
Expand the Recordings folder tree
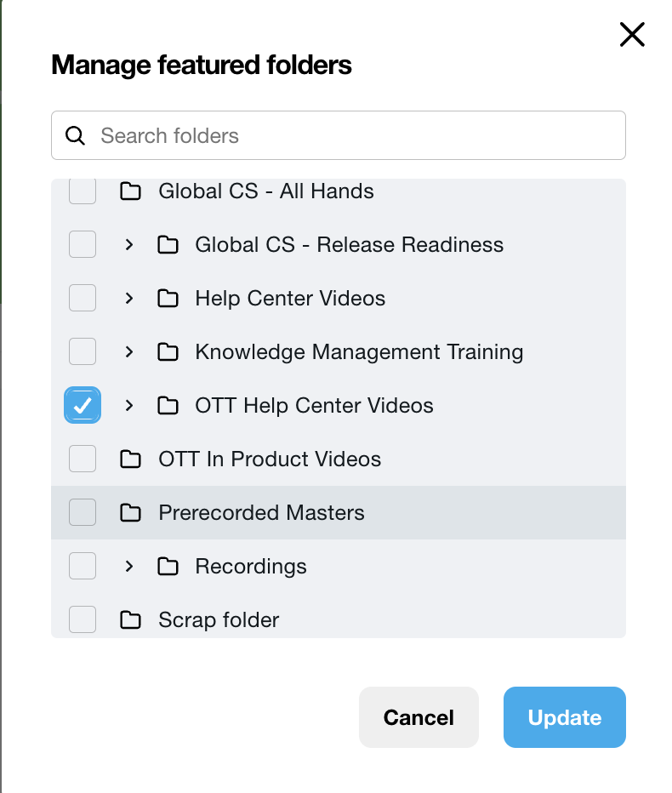point(129,567)
